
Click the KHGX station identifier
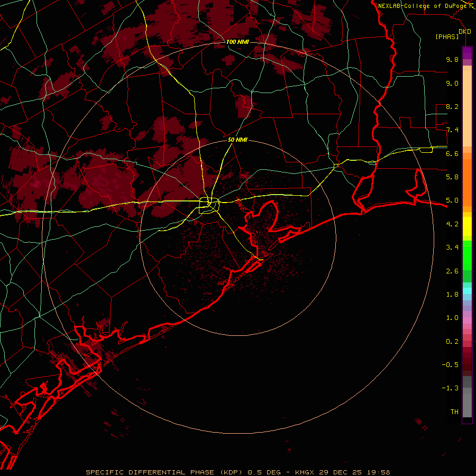[x=305, y=472]
